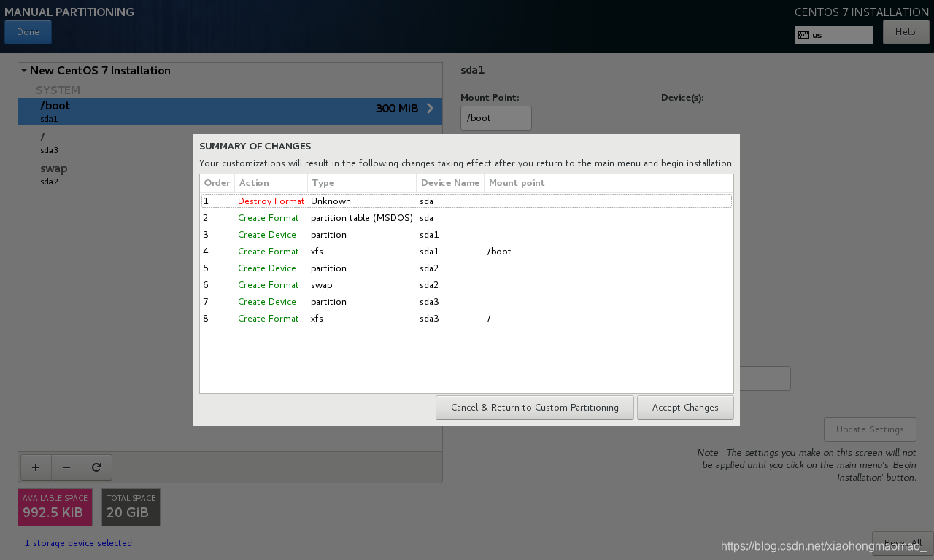Click the 300 MiB size on the /boot row

(397, 109)
